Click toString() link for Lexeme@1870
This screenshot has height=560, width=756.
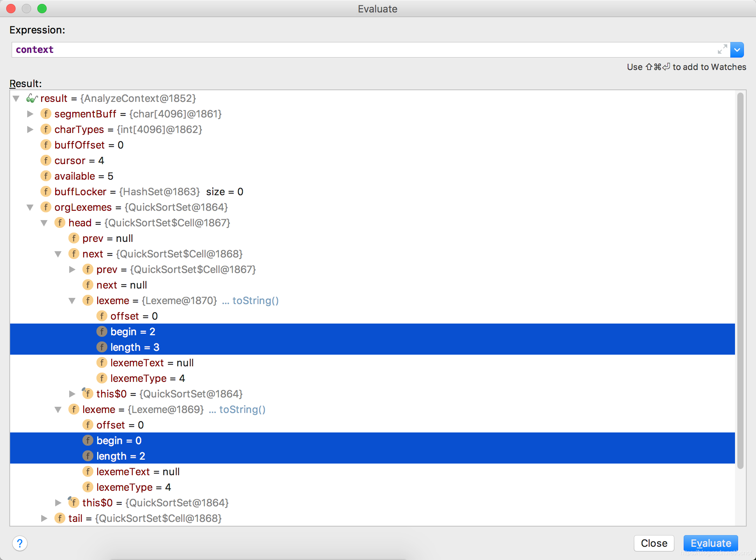pyautogui.click(x=255, y=301)
